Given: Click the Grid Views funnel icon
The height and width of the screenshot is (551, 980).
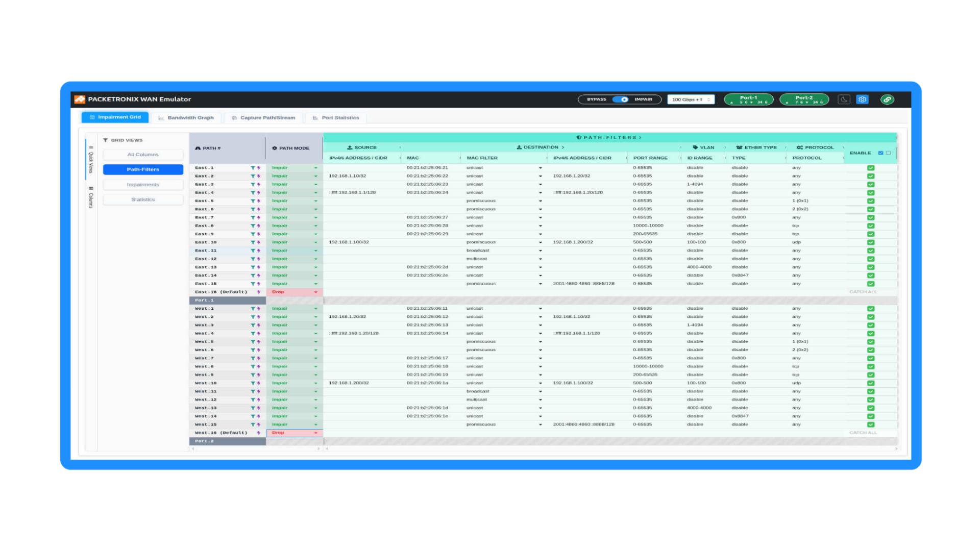Looking at the screenshot, I should click(x=106, y=140).
